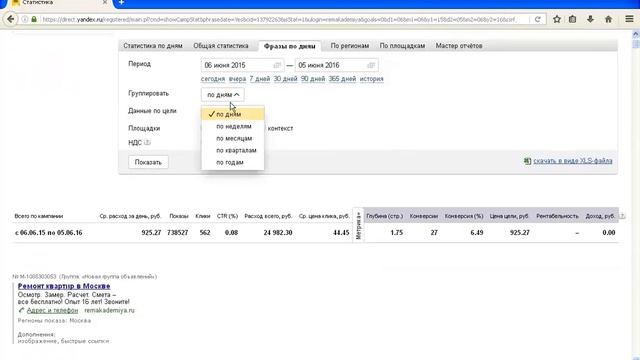
Task: Open the Общая статистика tab
Action: coord(221,46)
